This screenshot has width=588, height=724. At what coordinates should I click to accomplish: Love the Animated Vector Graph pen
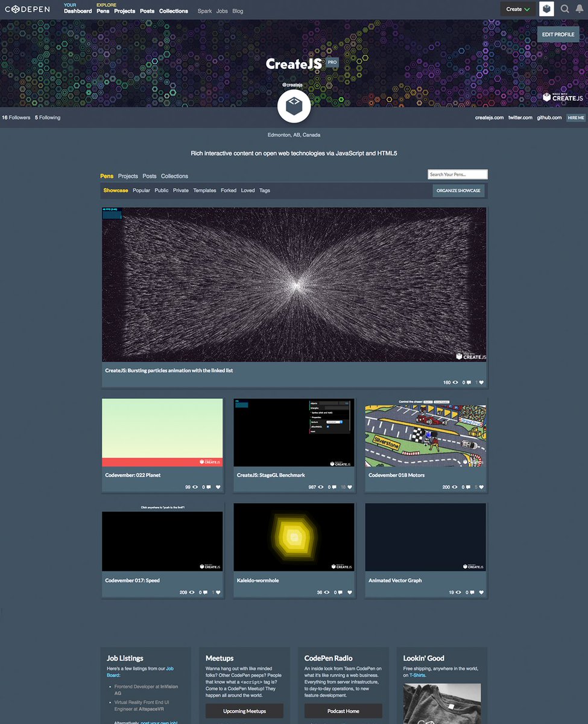[481, 592]
